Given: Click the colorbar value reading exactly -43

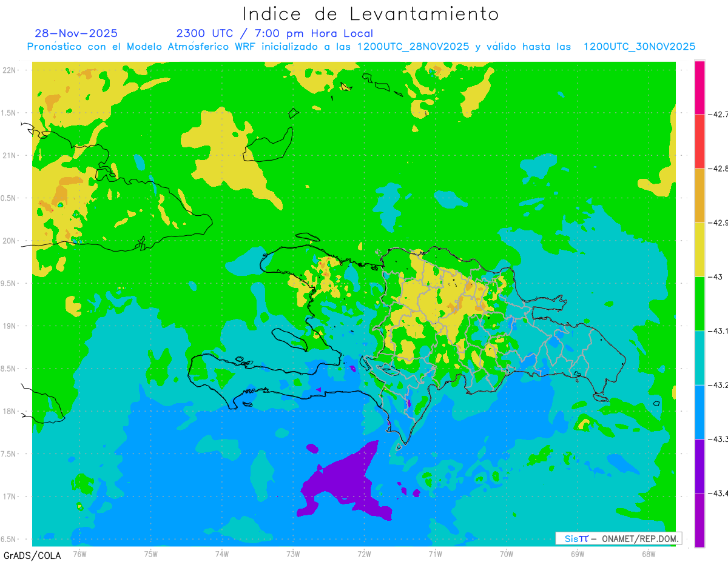Looking at the screenshot, I should click(x=715, y=276).
